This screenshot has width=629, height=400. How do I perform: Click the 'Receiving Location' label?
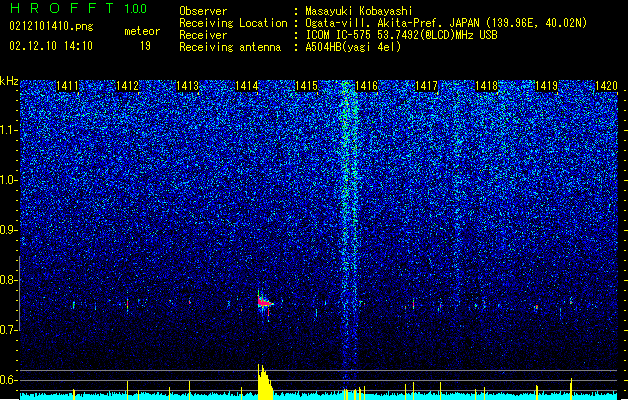233,23
